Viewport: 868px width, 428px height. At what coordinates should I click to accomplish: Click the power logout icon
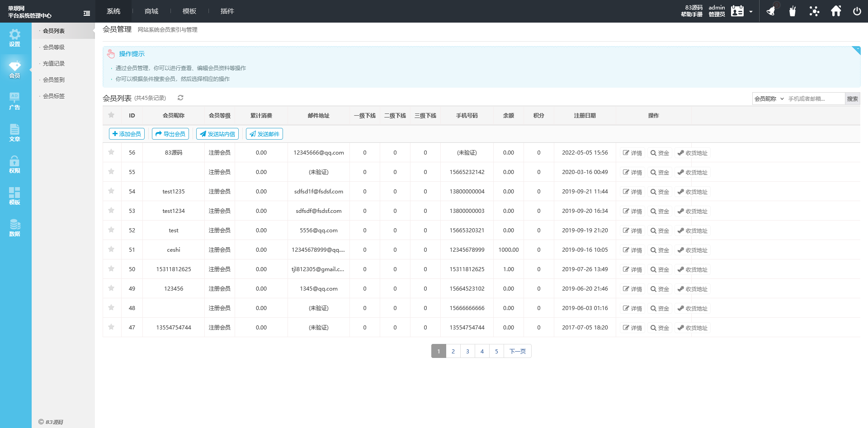click(857, 11)
